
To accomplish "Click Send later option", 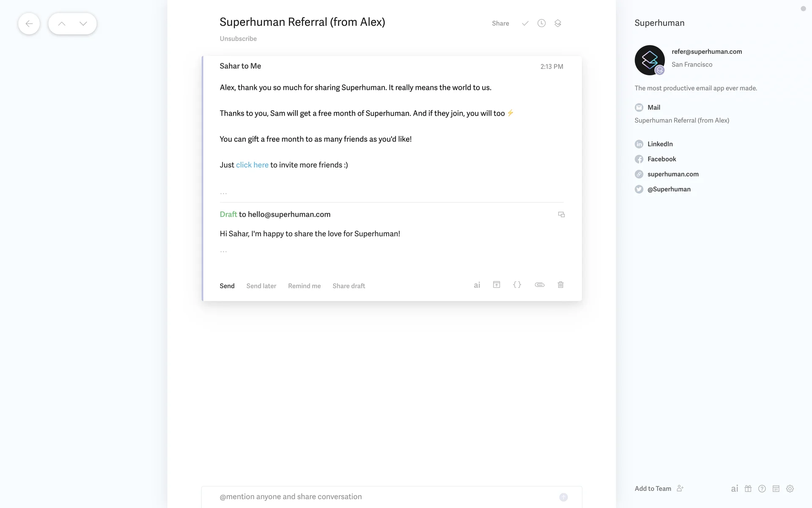I will (261, 286).
